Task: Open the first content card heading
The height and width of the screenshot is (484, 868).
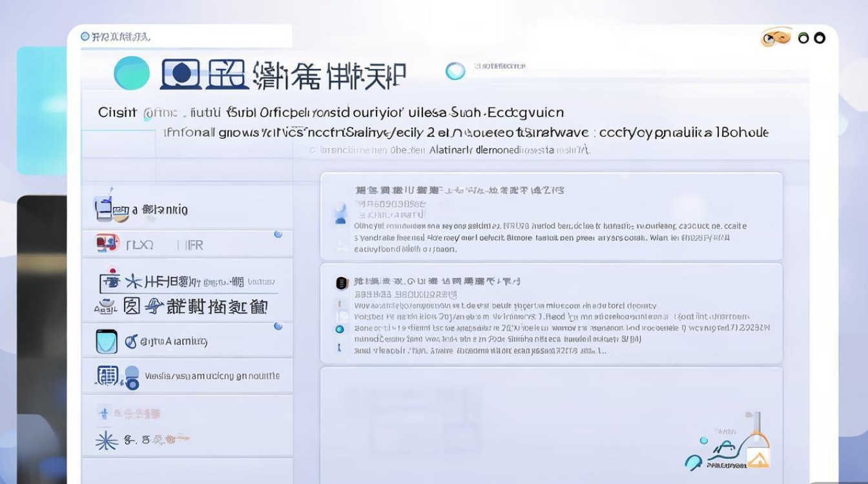Action: [x=459, y=190]
